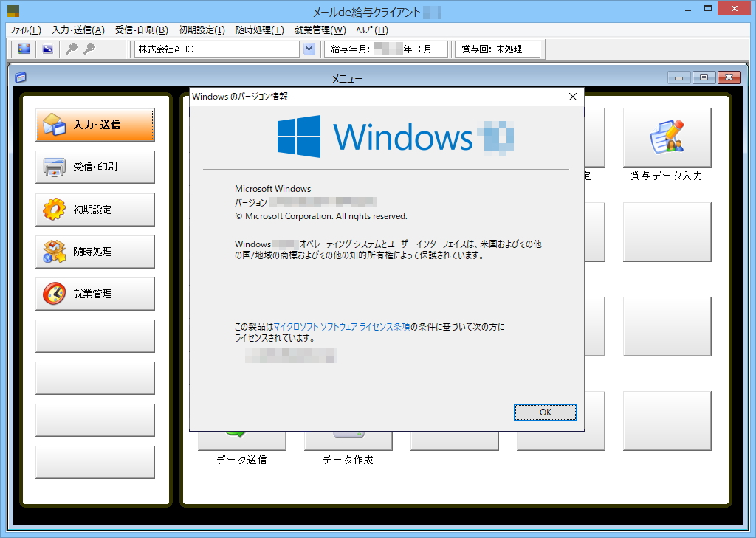Screen dimensions: 756x538
Task: Click the dialog title "Windows のバージョン情報"
Action: coord(240,97)
